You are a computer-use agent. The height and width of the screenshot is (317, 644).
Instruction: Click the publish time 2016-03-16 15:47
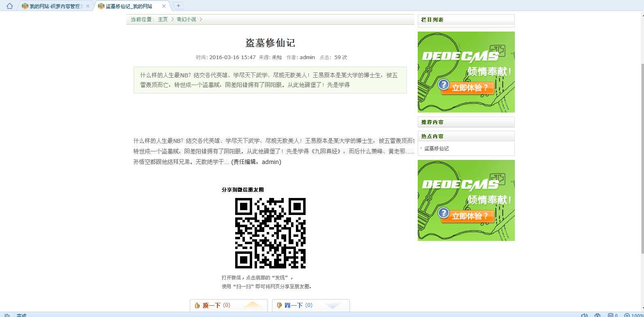coord(232,57)
